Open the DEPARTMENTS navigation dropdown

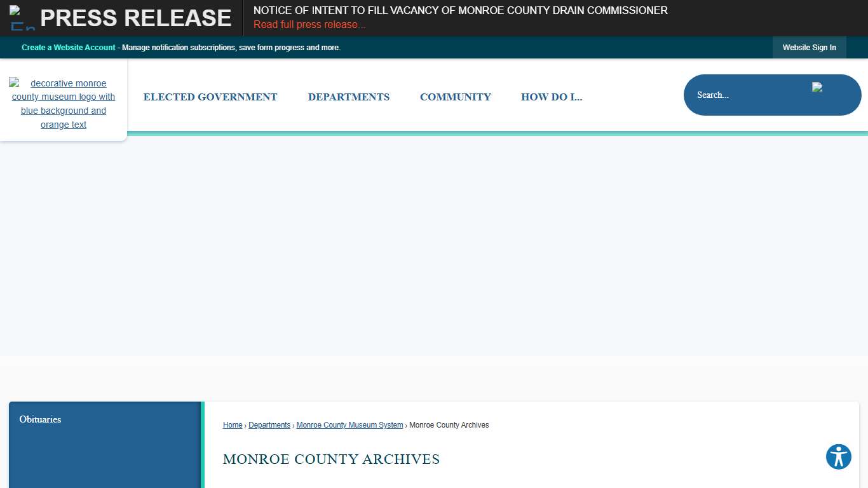(x=348, y=97)
